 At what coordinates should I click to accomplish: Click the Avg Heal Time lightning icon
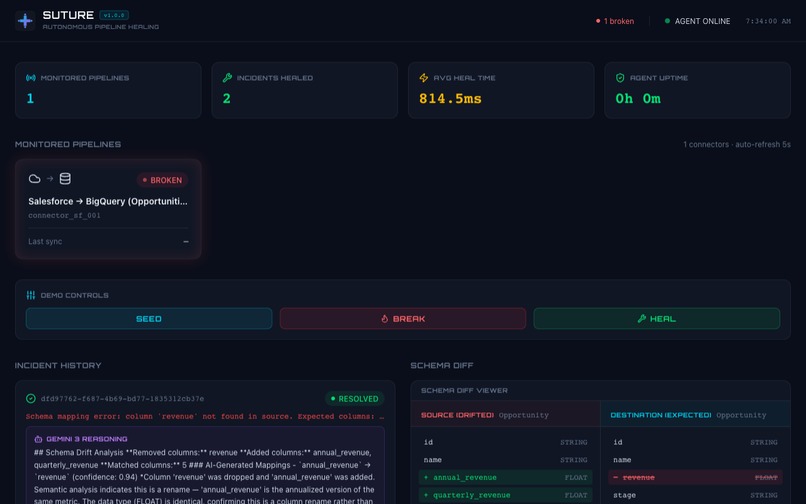424,78
